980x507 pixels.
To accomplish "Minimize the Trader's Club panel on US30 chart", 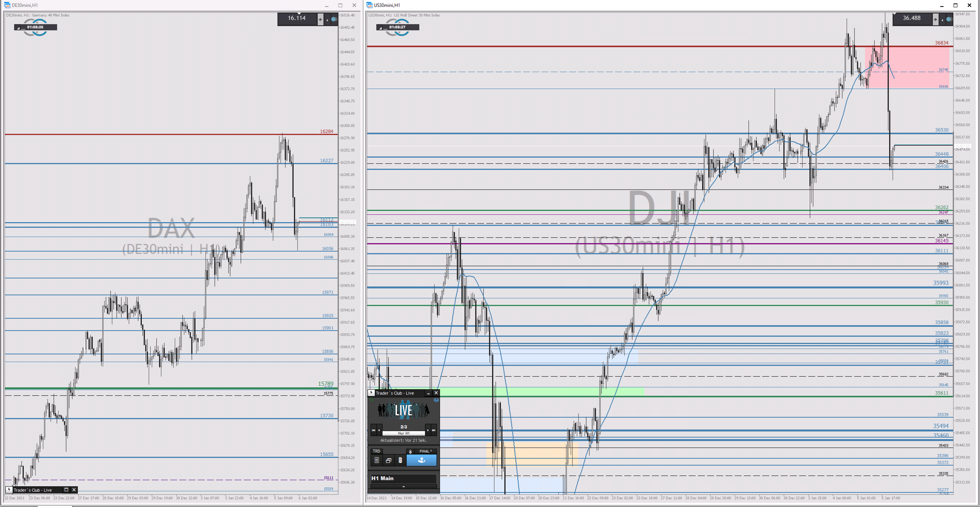I will (x=428, y=393).
